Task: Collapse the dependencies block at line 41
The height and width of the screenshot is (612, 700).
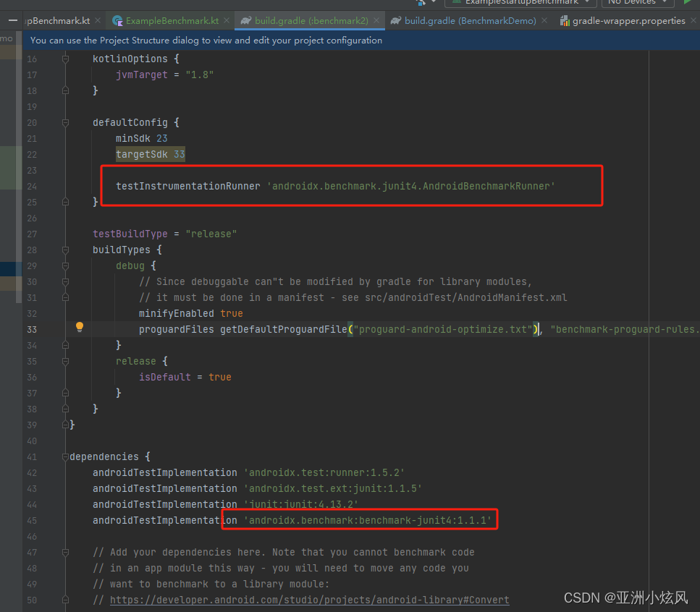Action: pyautogui.click(x=64, y=456)
